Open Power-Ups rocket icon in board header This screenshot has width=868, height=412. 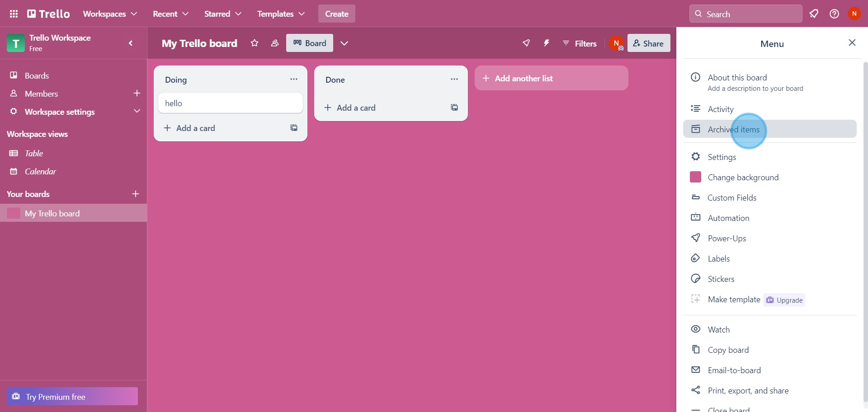tap(526, 43)
